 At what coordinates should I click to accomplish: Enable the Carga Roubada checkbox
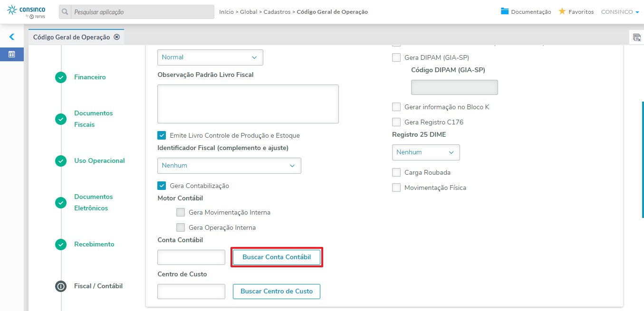[396, 172]
